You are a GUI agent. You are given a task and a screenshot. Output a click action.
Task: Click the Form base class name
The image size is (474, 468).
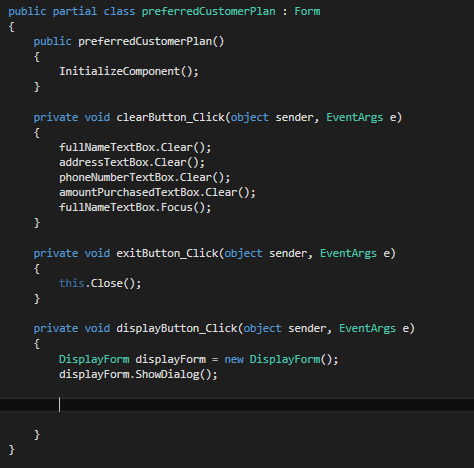[x=307, y=11]
